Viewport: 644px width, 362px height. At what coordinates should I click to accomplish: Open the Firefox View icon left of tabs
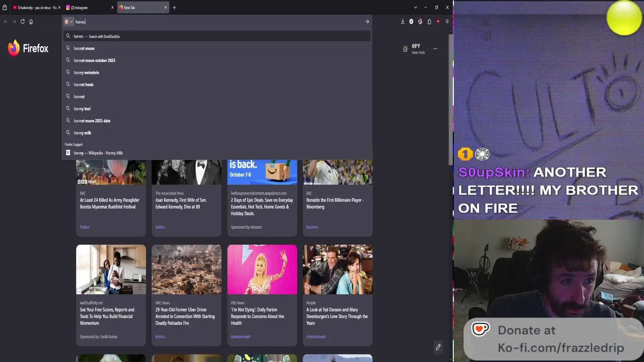[x=5, y=8]
